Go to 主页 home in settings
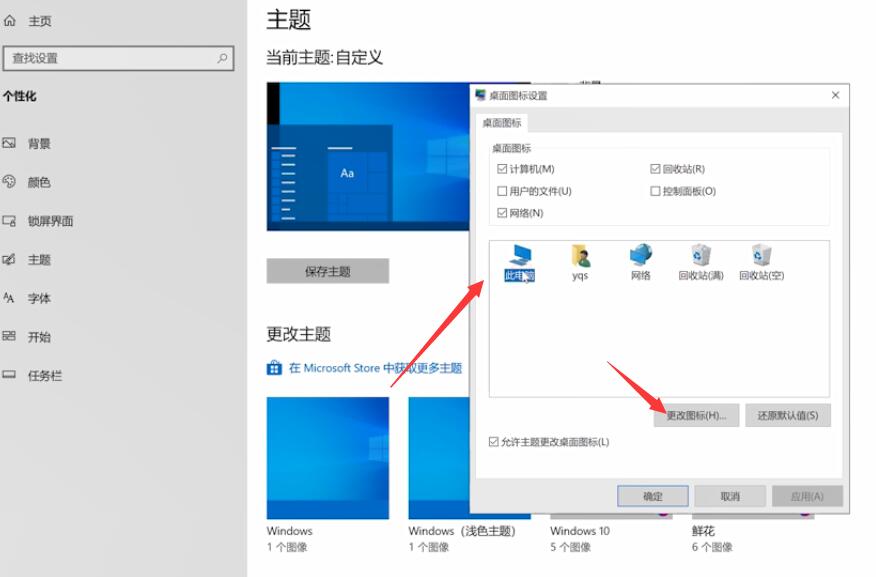The width and height of the screenshot is (876, 577). click(40, 21)
